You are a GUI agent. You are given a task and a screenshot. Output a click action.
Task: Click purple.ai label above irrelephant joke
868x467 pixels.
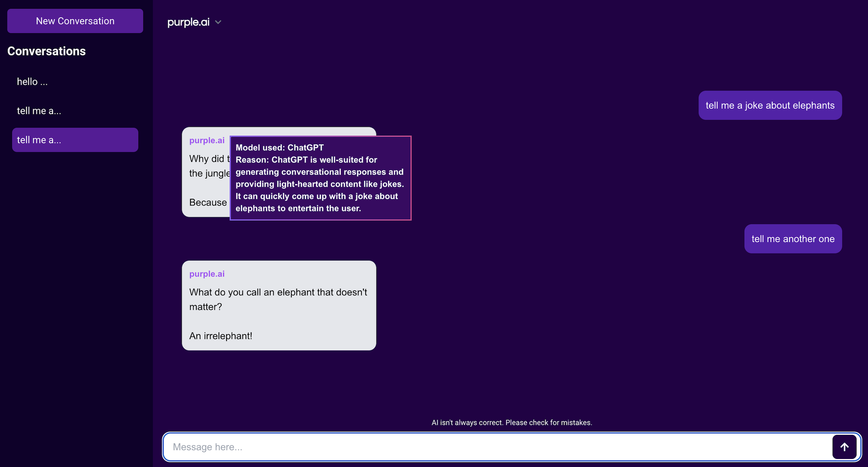point(207,274)
